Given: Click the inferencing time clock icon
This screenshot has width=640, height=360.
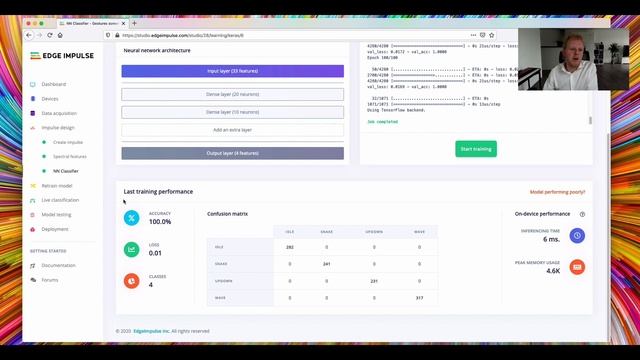Looking at the screenshot, I should (x=577, y=236).
